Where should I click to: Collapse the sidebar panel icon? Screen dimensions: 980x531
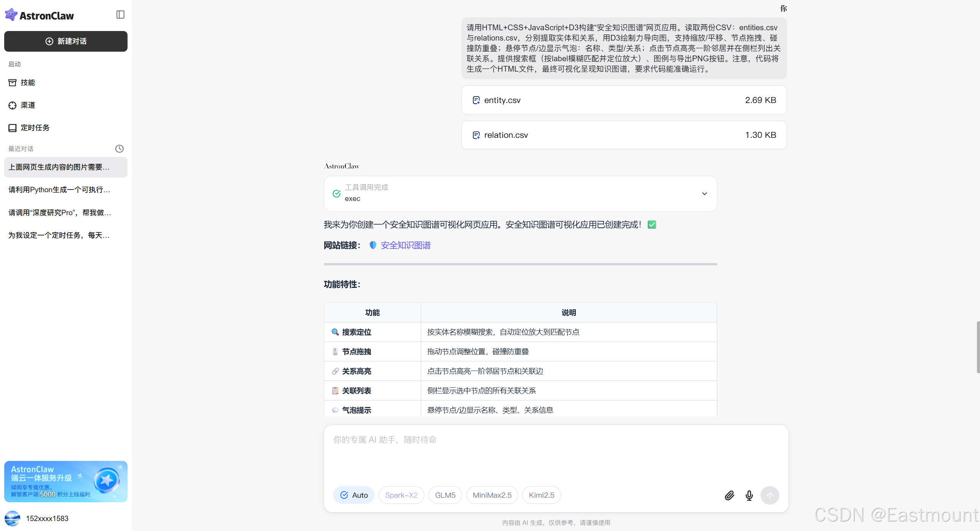coord(120,15)
